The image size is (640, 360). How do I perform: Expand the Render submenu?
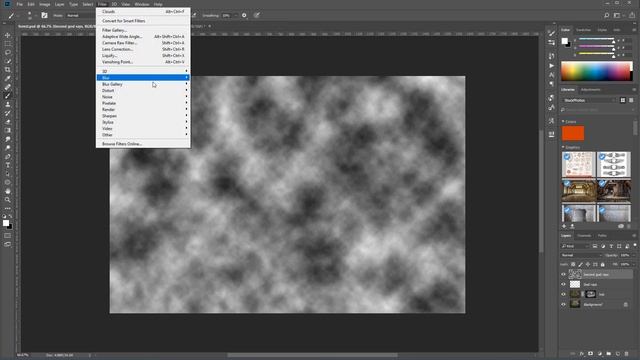pos(143,109)
